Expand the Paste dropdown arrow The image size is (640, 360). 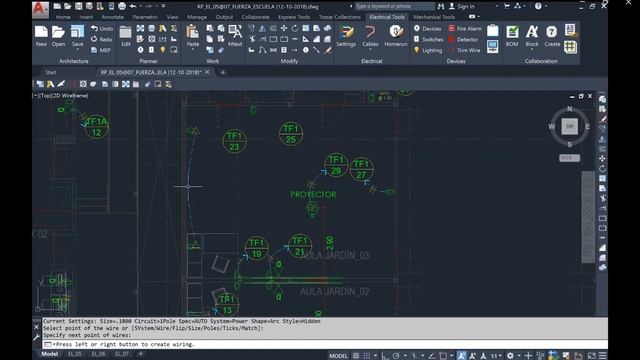tap(193, 50)
